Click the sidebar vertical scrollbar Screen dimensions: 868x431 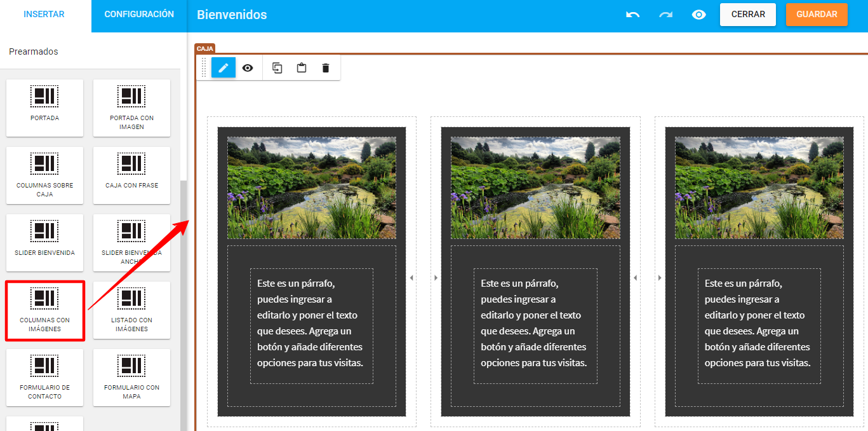pyautogui.click(x=184, y=305)
